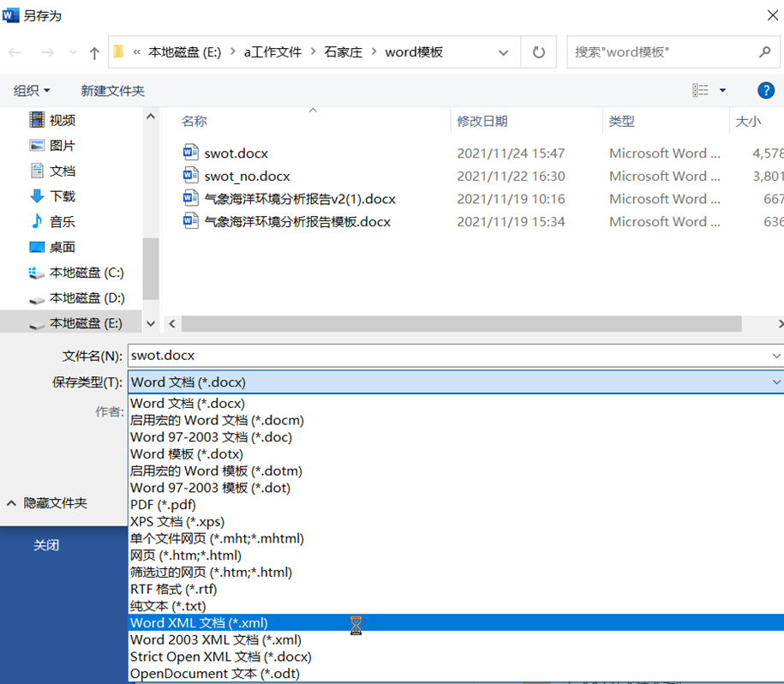Click 本地磁盘 (E:) in address bar
The width and height of the screenshot is (784, 684).
[x=184, y=52]
